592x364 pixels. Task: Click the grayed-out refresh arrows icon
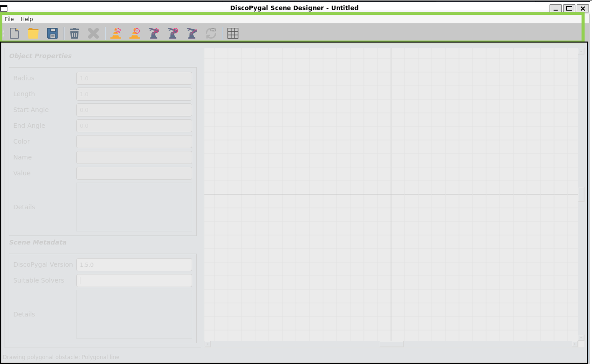tap(211, 33)
